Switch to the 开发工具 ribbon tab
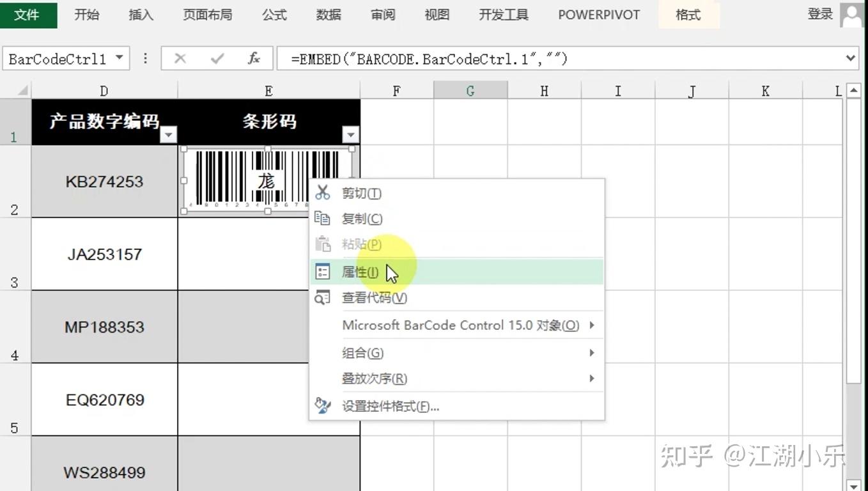868x491 pixels. click(x=503, y=15)
